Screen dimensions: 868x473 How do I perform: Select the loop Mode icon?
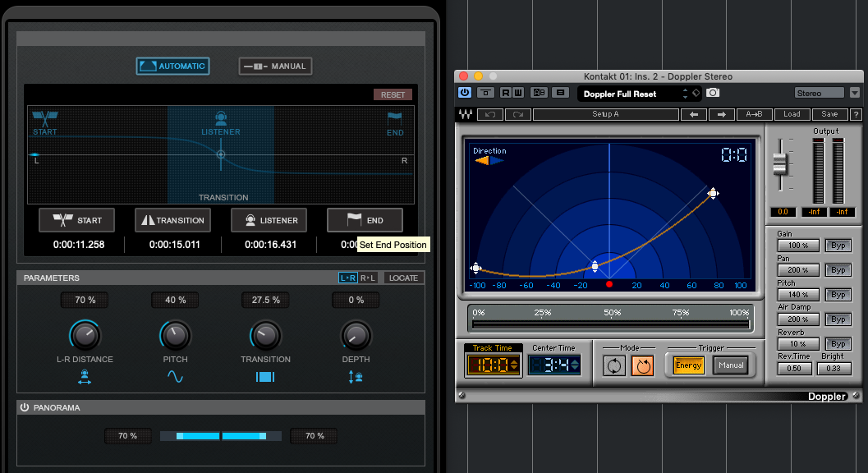614,365
